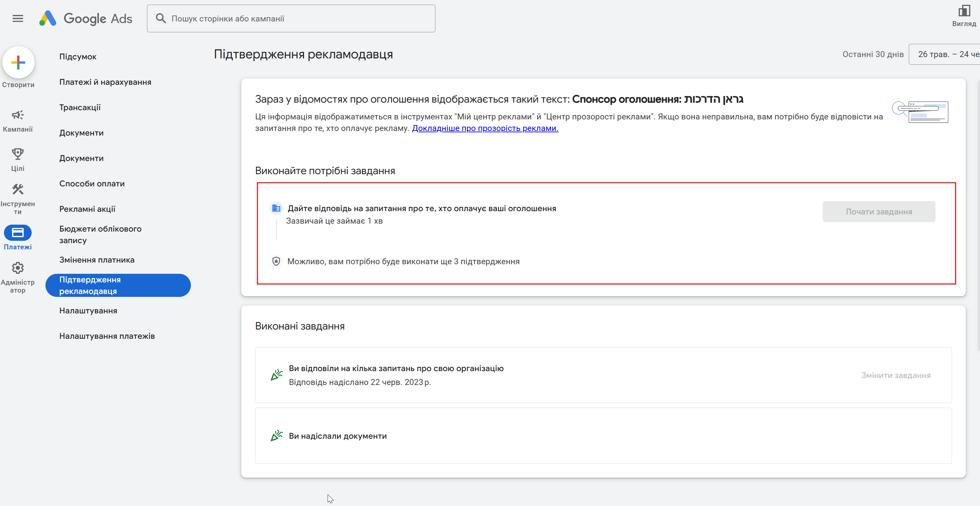Open Tools wrench icon
980x506 pixels.
17,189
